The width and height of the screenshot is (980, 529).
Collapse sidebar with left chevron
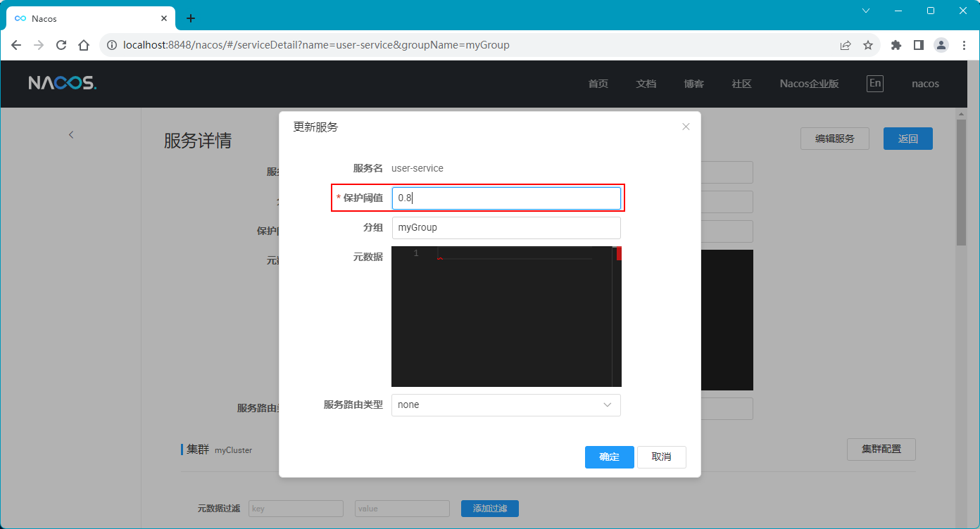click(x=71, y=134)
